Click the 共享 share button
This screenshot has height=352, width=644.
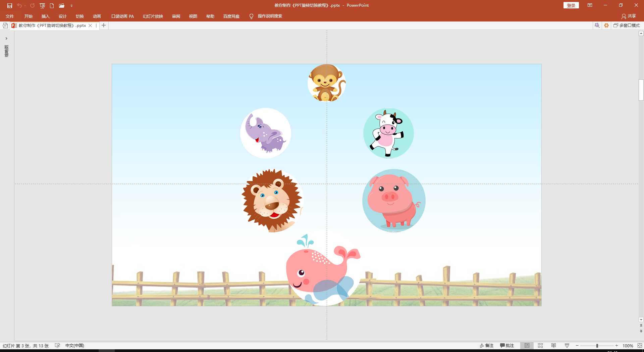pyautogui.click(x=629, y=16)
